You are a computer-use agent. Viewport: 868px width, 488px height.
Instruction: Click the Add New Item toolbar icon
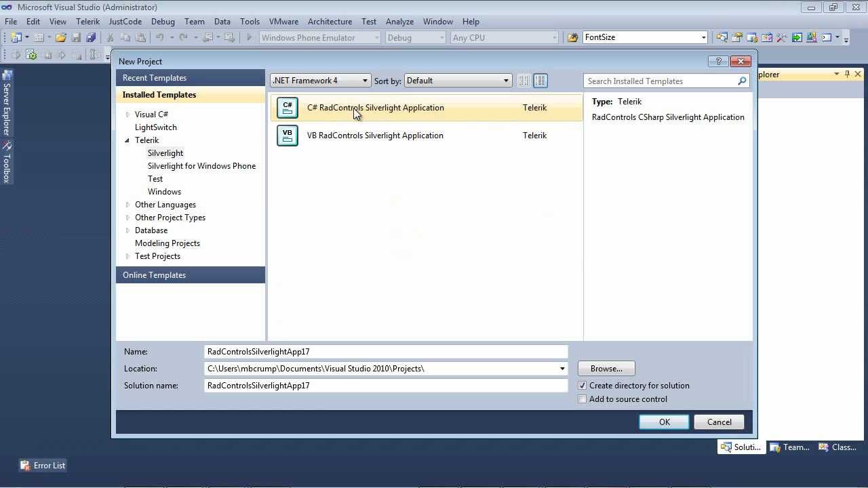[39, 37]
